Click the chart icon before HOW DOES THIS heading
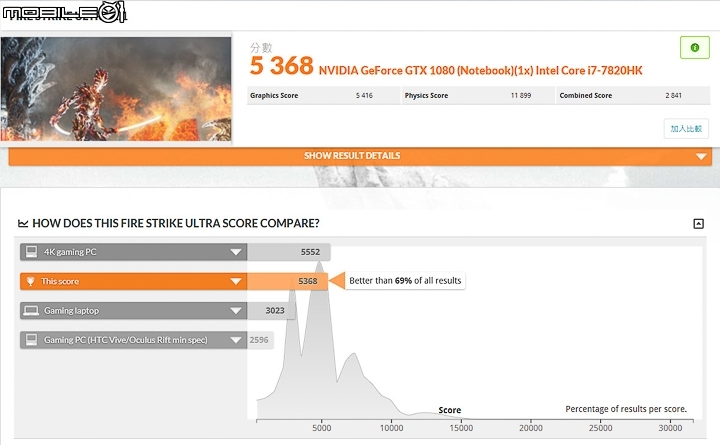The image size is (720, 445). (22, 224)
